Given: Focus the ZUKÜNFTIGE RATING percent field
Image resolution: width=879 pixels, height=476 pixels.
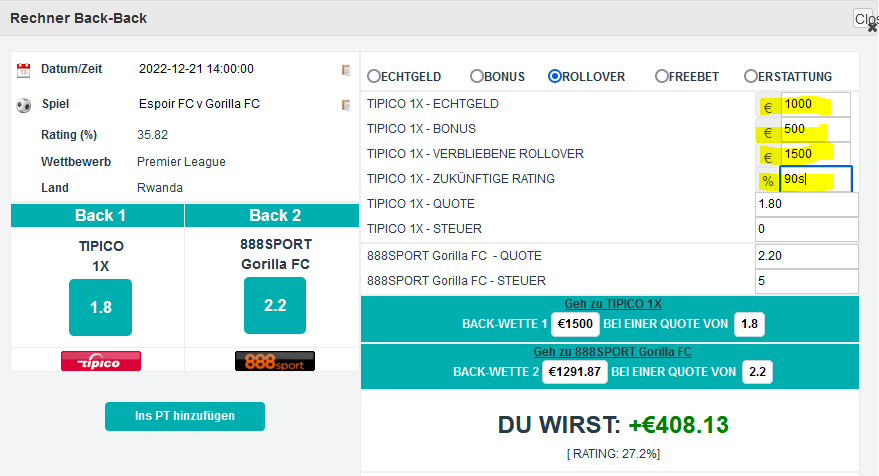Looking at the screenshot, I should pos(816,179).
